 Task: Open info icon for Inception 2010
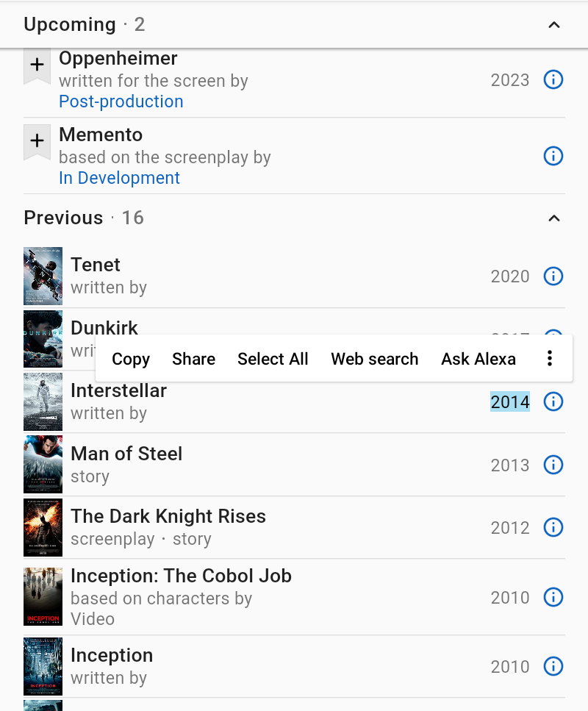(553, 666)
